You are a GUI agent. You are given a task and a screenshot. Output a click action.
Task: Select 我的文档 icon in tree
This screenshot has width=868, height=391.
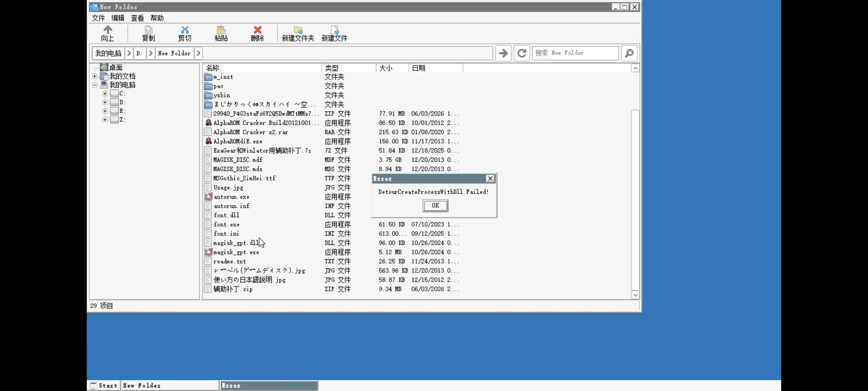click(x=104, y=76)
